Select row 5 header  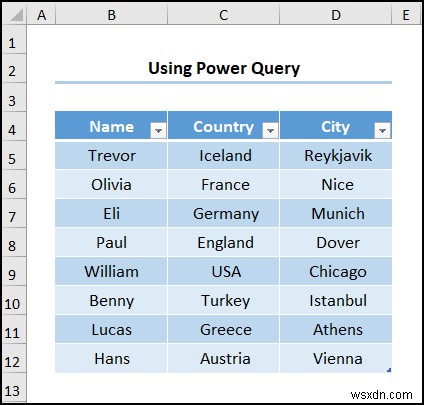pyautogui.click(x=13, y=158)
